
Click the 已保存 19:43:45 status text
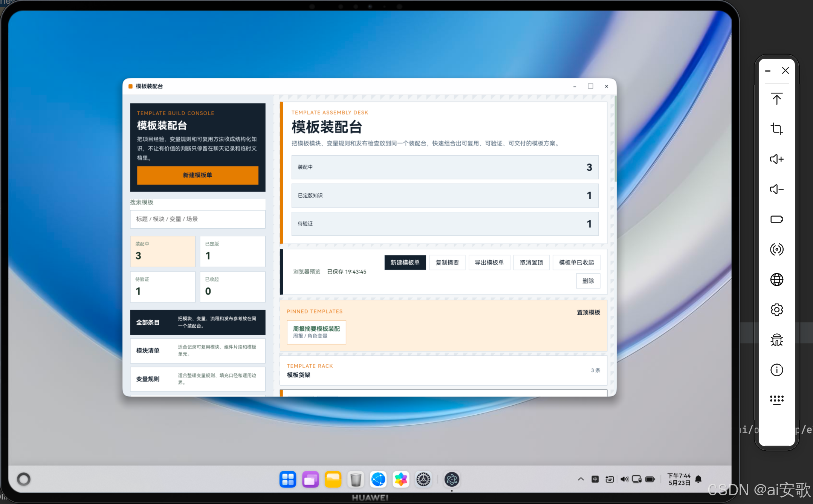(x=347, y=272)
